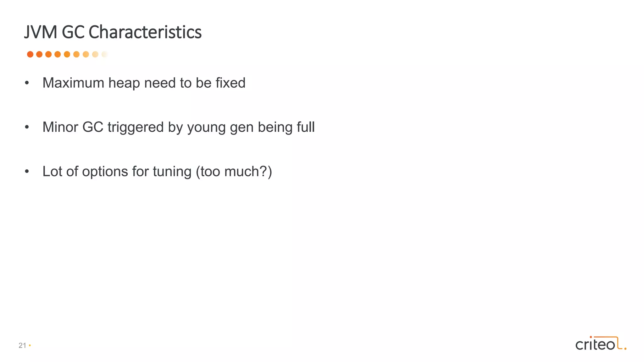Click the word Characteristics in title
This screenshot has height=362, width=644.
point(145,32)
